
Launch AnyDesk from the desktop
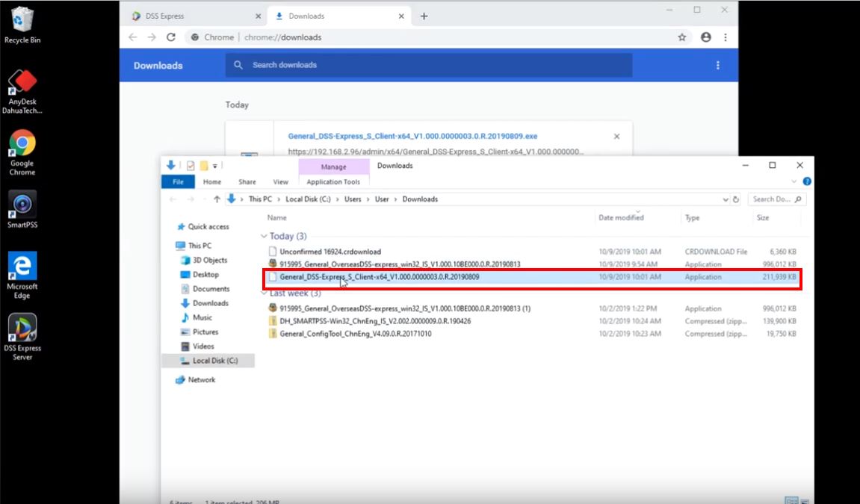point(22,84)
